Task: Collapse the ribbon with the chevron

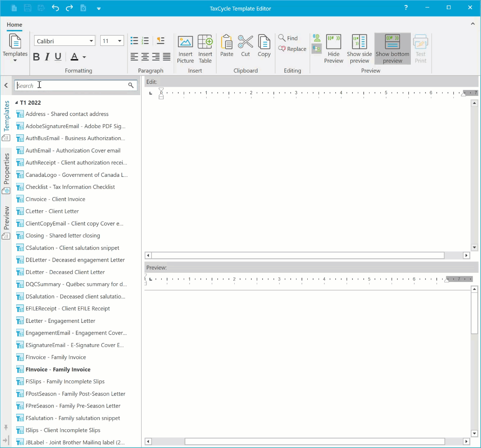Action: 473,24
